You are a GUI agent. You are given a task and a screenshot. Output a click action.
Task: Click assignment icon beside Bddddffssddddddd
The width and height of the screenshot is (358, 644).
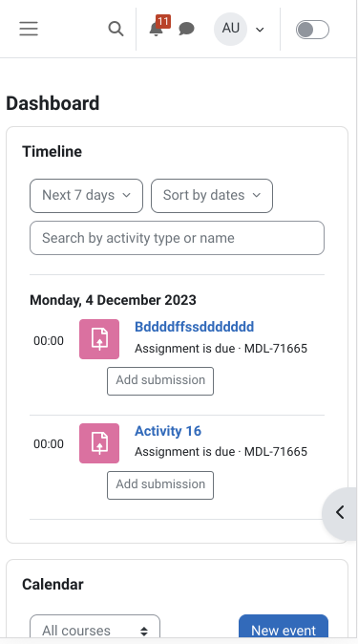pos(99,339)
